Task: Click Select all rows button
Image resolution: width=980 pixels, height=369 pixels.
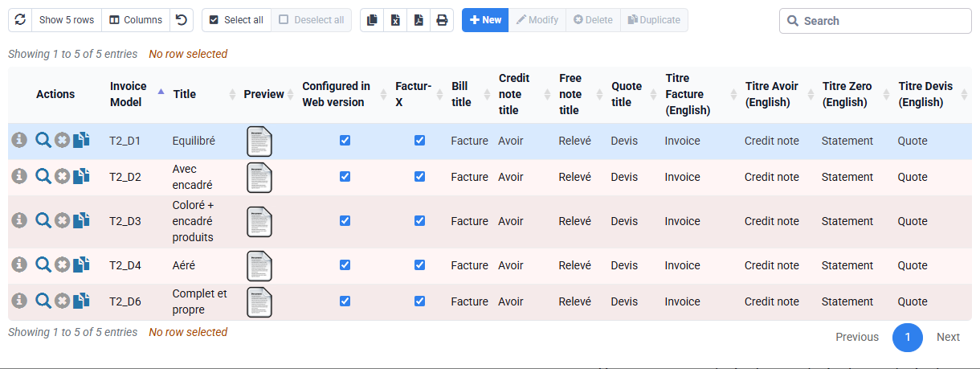Action: (x=236, y=20)
